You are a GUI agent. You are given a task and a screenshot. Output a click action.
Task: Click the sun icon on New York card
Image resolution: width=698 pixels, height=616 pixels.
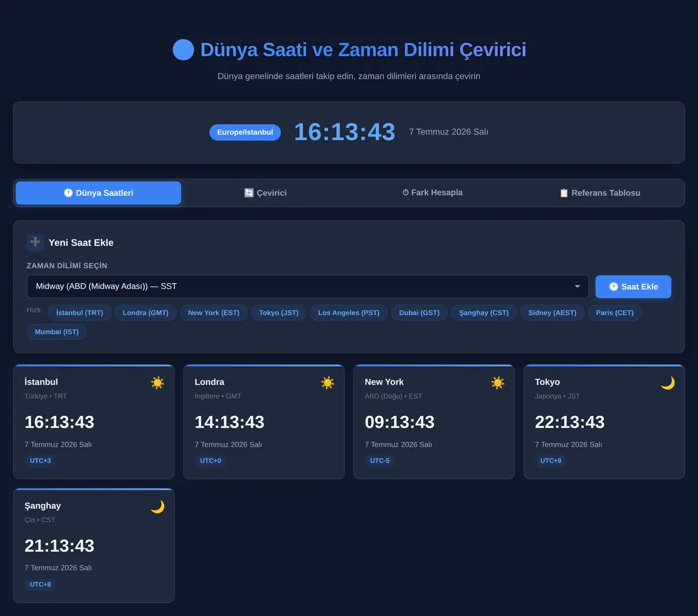point(498,383)
